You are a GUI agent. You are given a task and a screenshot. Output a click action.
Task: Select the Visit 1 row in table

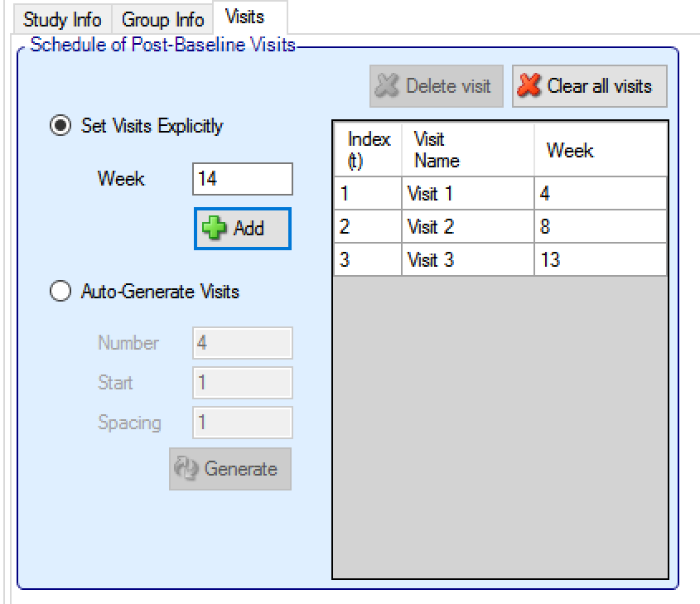click(467, 194)
